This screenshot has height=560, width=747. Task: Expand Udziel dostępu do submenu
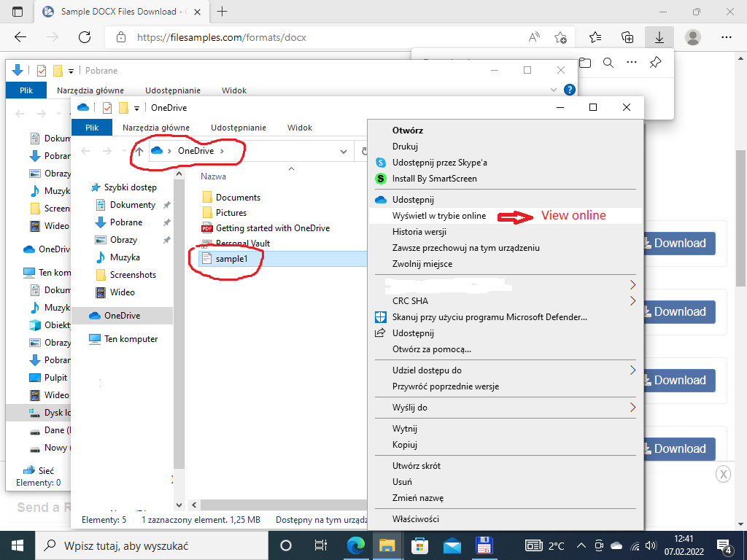coord(632,370)
